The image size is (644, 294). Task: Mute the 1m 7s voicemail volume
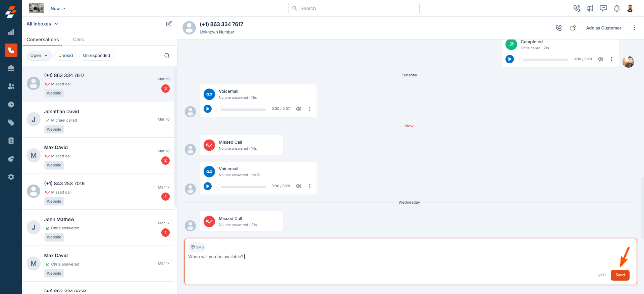coord(299,186)
